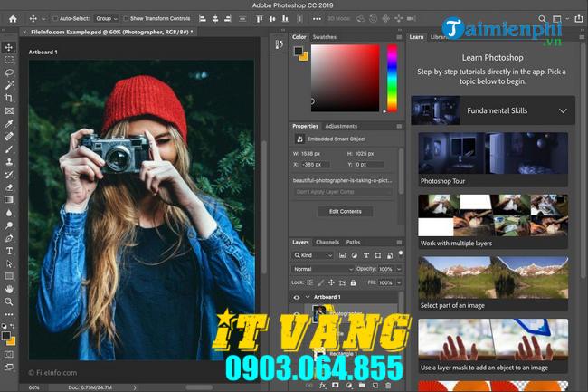
Task: Open the Don't Apply Layer Comp dropdown
Action: coord(343,192)
